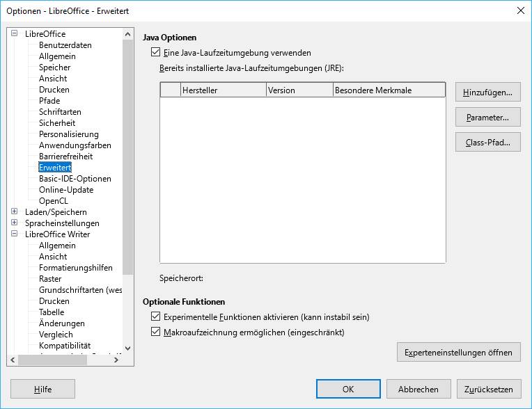The width and height of the screenshot is (532, 409).
Task: Select Schriftarten in the tree
Action: click(x=60, y=112)
